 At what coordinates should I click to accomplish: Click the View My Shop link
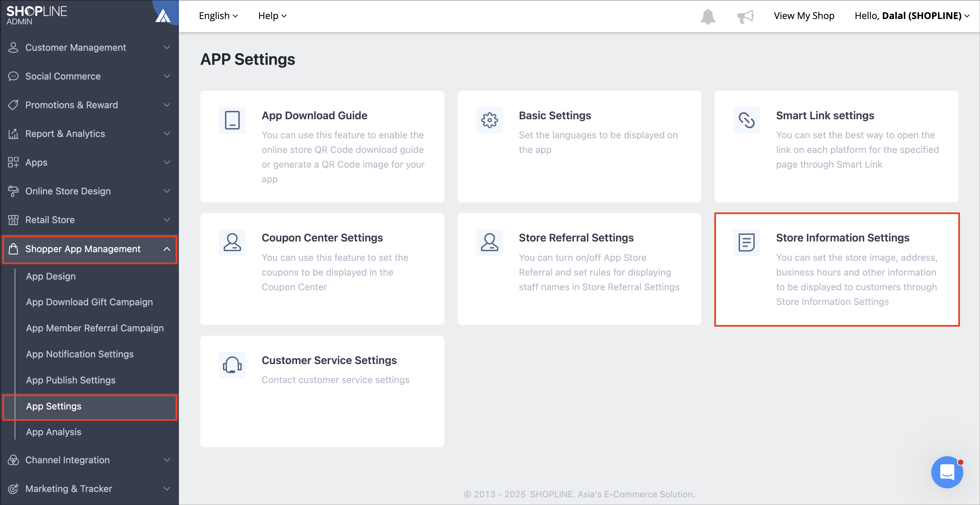804,16
